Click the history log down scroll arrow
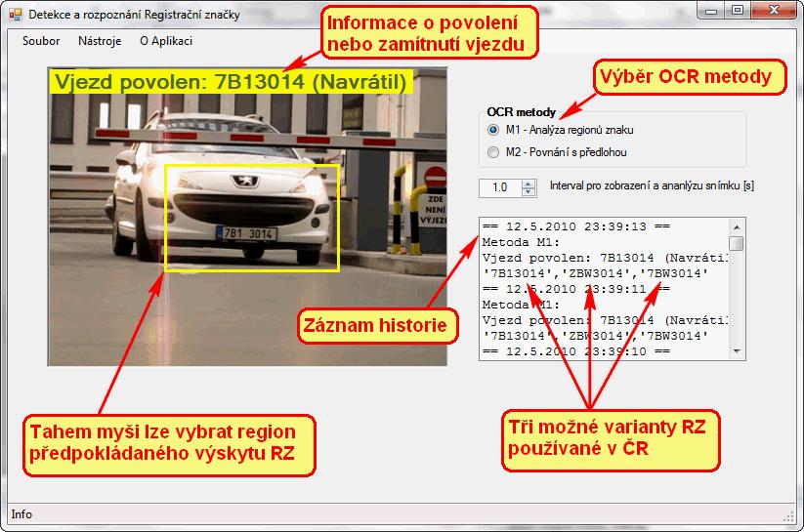The height and width of the screenshot is (532, 804). tap(737, 351)
